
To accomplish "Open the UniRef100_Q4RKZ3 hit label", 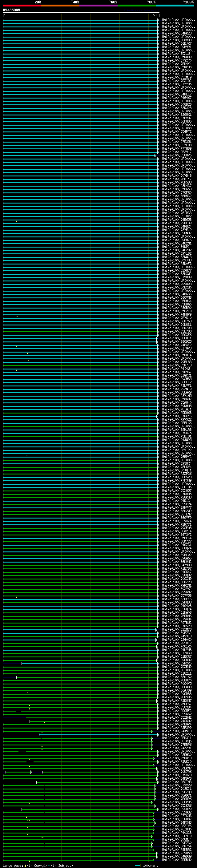I will 176,33.
